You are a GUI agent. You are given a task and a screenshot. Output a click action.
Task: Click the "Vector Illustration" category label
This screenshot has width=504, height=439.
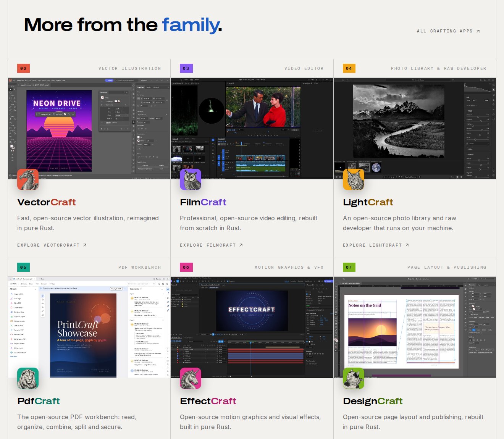[x=130, y=69]
